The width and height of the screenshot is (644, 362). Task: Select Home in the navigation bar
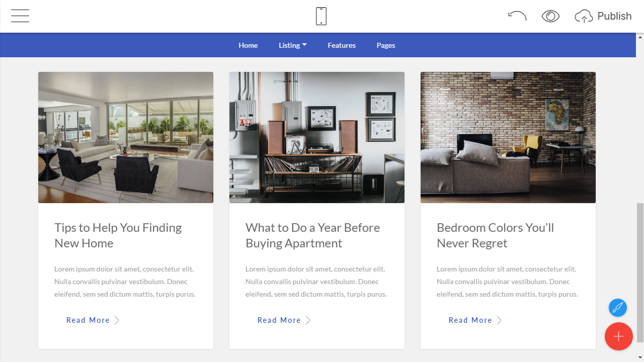click(248, 45)
